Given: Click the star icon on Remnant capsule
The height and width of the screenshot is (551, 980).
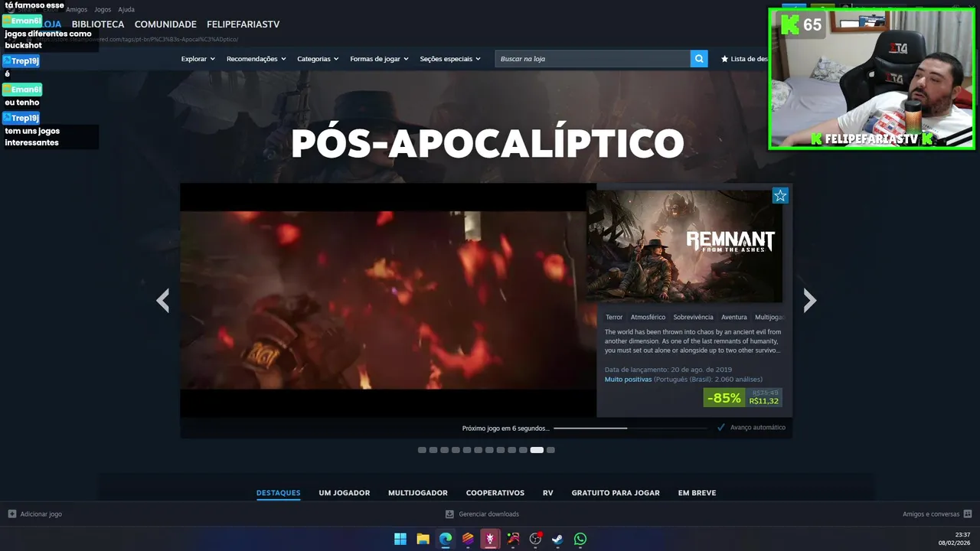Looking at the screenshot, I should 780,196.
